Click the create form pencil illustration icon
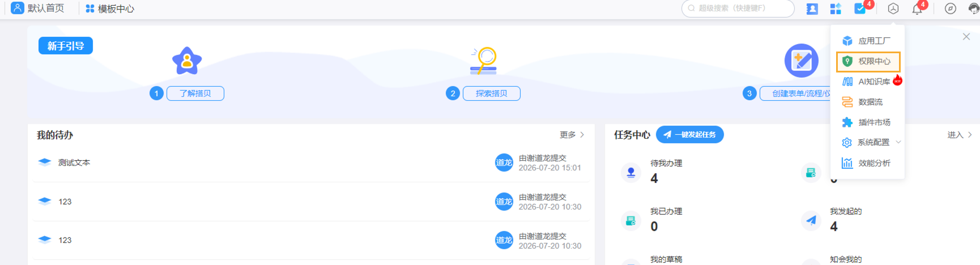The width and height of the screenshot is (980, 265). click(801, 61)
